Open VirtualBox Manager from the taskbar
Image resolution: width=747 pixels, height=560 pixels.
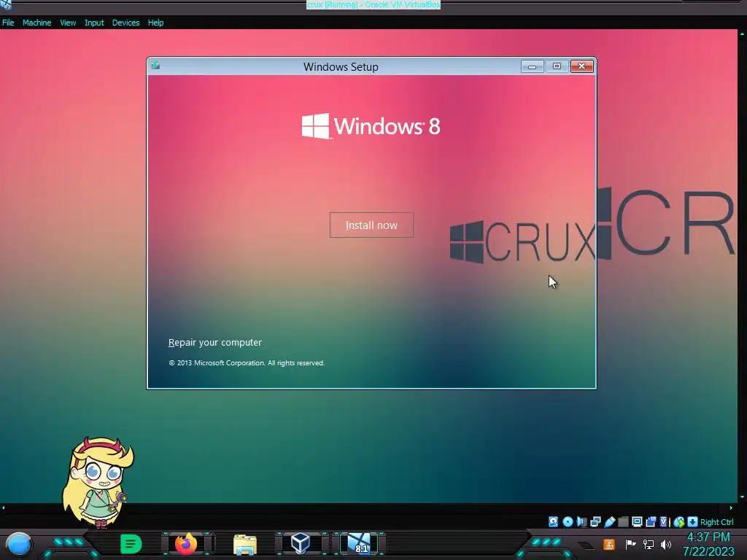(301, 542)
